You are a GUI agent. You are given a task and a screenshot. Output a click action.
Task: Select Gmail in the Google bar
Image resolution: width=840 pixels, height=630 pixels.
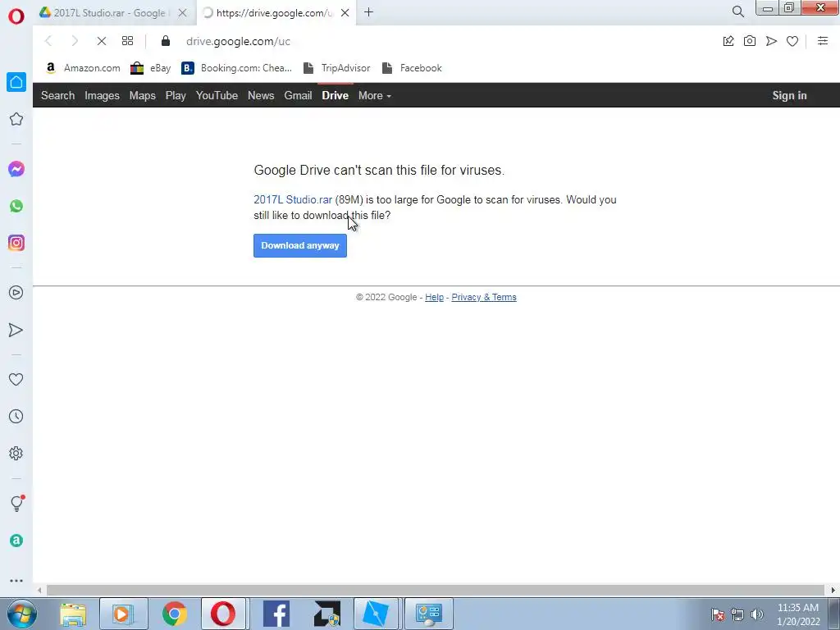click(x=298, y=95)
